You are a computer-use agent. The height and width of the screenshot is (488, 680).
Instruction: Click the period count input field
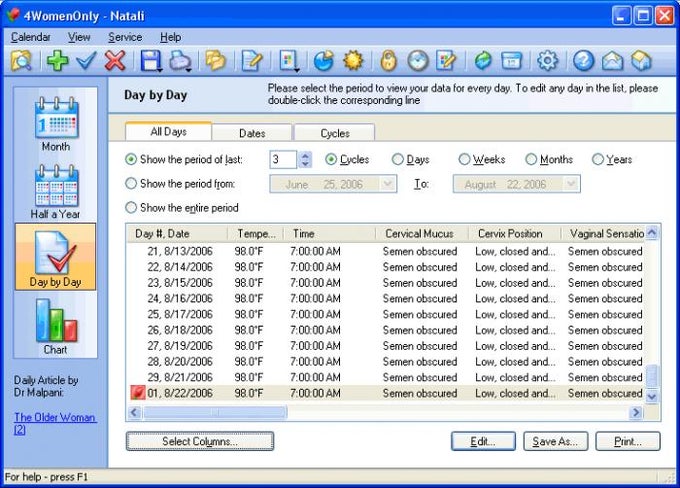(283, 160)
